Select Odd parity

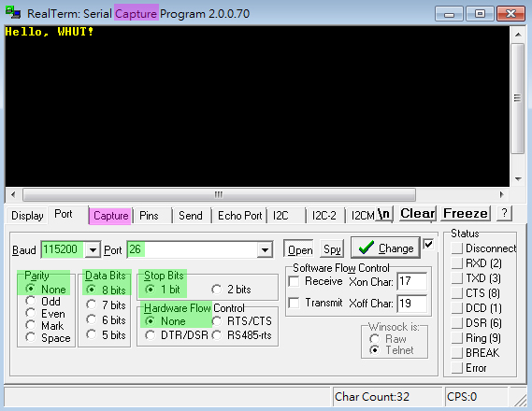coord(43,301)
